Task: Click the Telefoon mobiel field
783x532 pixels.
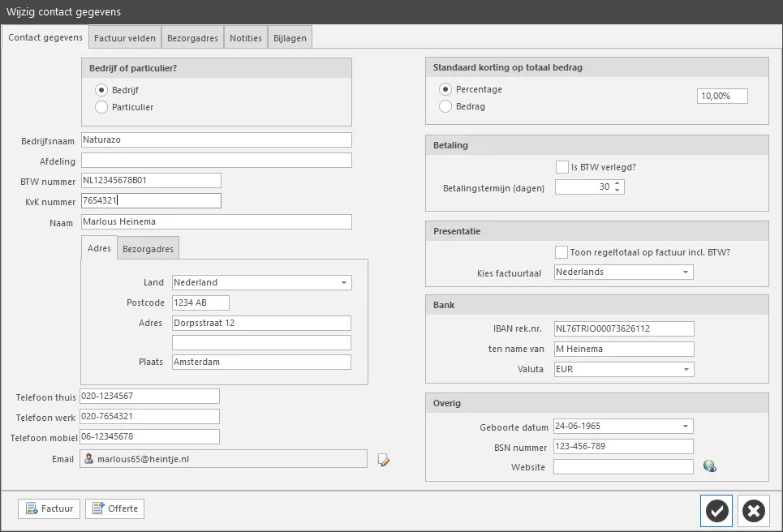Action: 150,436
